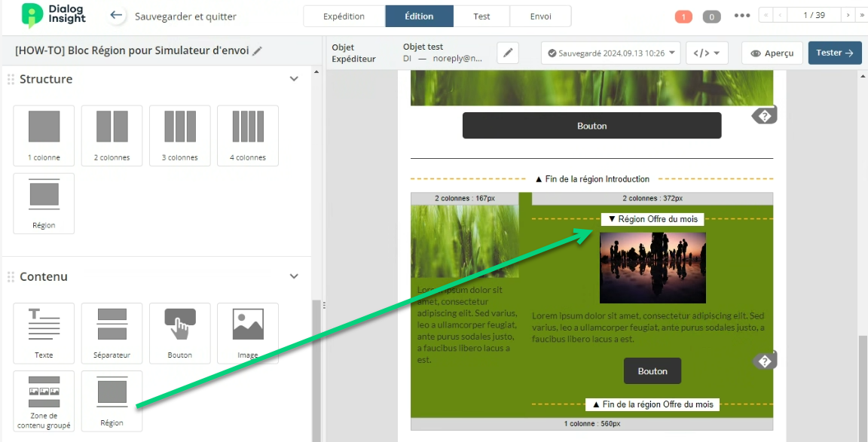
Task: Select the Zone de contenu groupé block
Action: (x=44, y=401)
